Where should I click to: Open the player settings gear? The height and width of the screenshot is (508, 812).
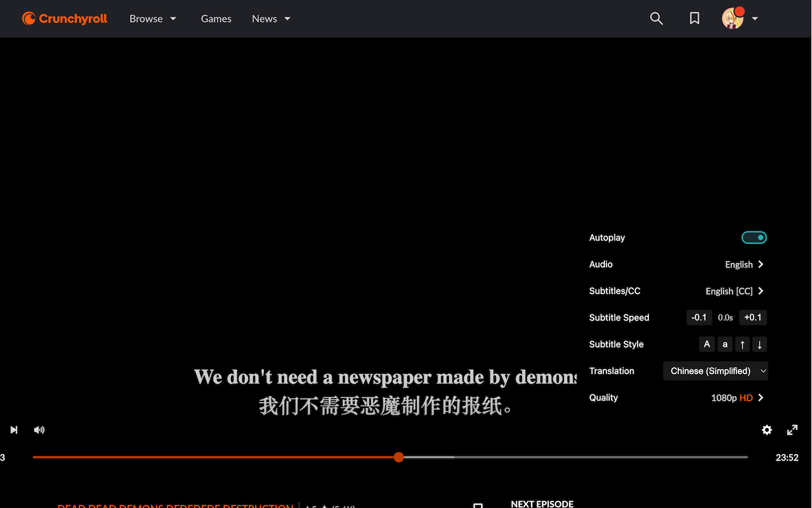(766, 430)
